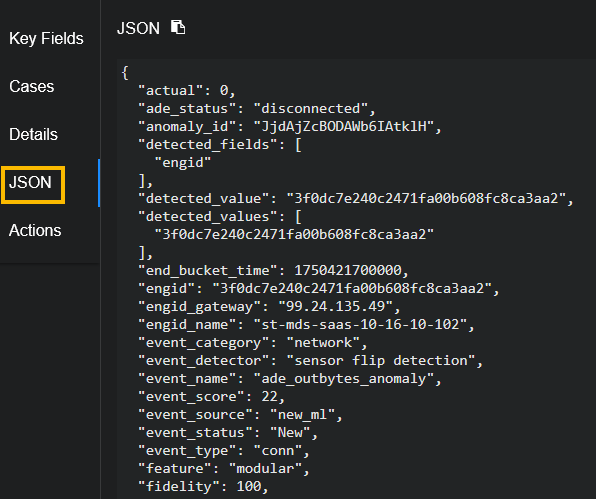
Task: Click the event_score value 22
Action: pos(269,397)
